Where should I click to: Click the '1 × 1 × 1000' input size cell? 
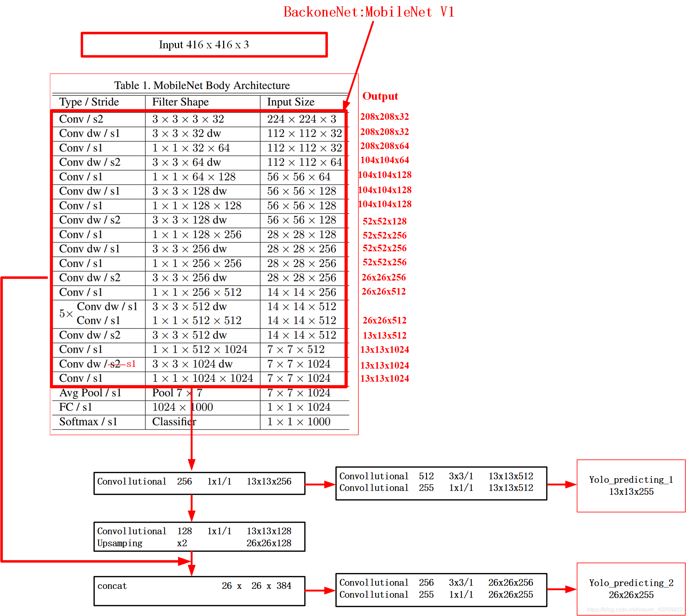pos(299,421)
